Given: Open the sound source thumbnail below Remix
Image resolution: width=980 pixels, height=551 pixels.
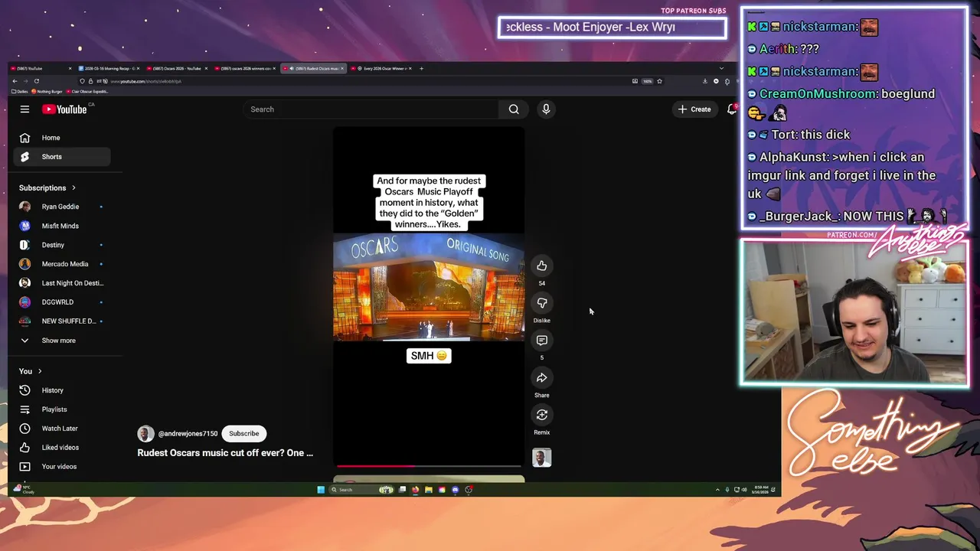Looking at the screenshot, I should click(541, 458).
